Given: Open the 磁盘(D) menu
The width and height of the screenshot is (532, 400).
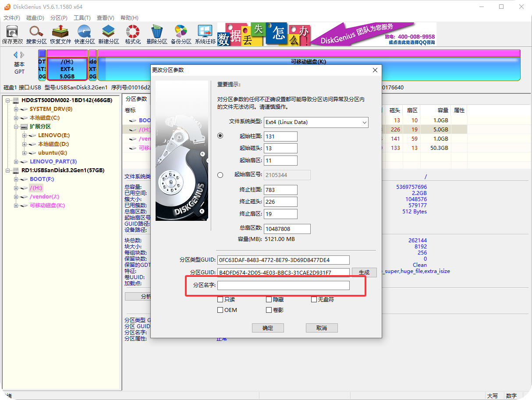Looking at the screenshot, I should click(x=35, y=18).
